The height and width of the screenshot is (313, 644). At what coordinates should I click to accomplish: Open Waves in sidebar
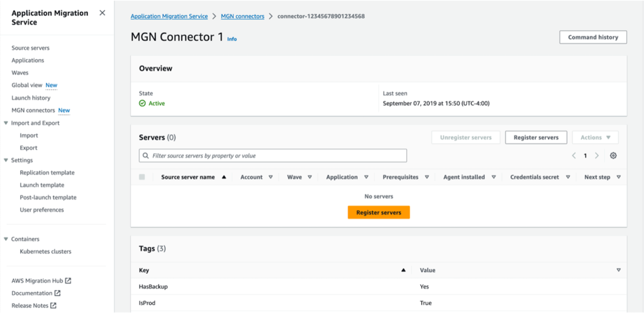pyautogui.click(x=19, y=73)
